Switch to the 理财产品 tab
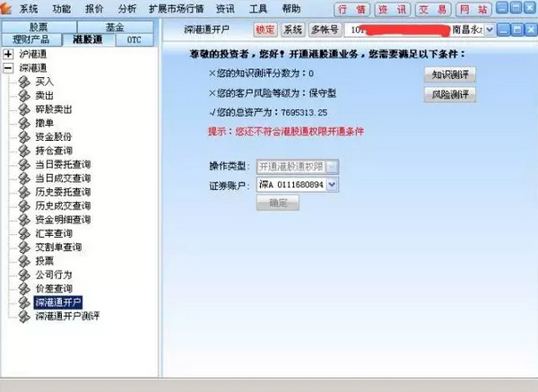This screenshot has height=392, width=538. 31,39
